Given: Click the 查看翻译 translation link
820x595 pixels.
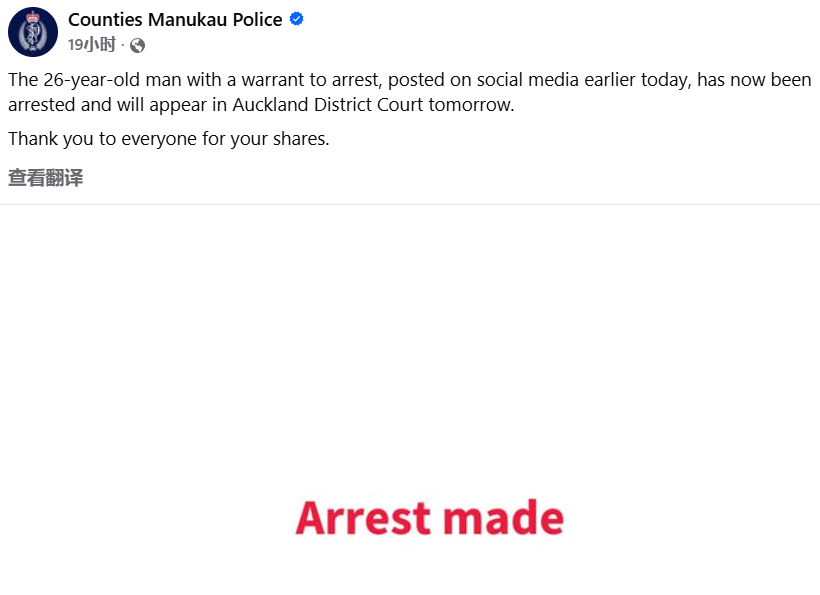Looking at the screenshot, I should [45, 178].
